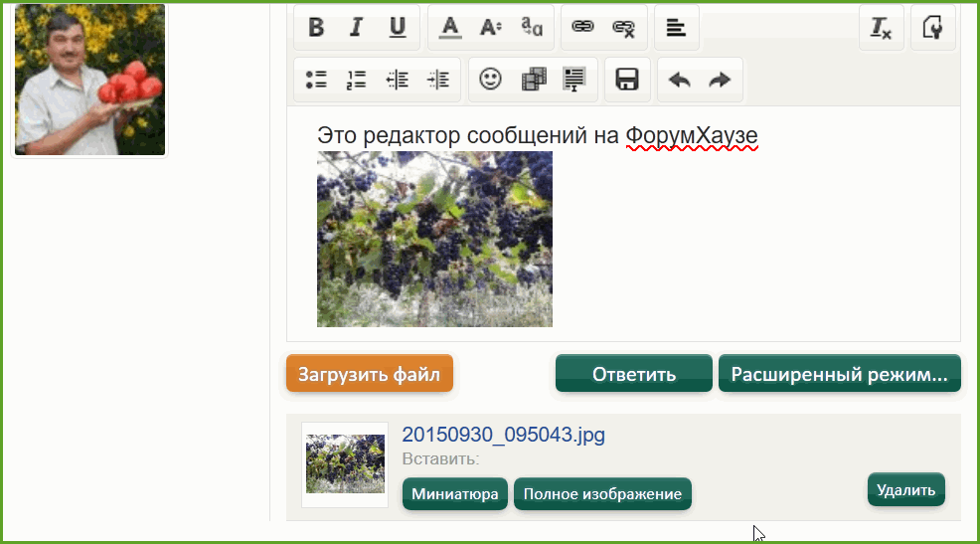Insert a link
Screen dimensions: 980x544
coord(582,28)
